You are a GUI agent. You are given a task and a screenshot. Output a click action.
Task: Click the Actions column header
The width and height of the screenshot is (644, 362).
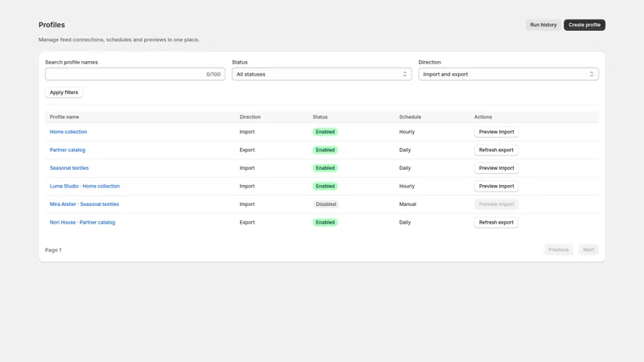tap(483, 117)
